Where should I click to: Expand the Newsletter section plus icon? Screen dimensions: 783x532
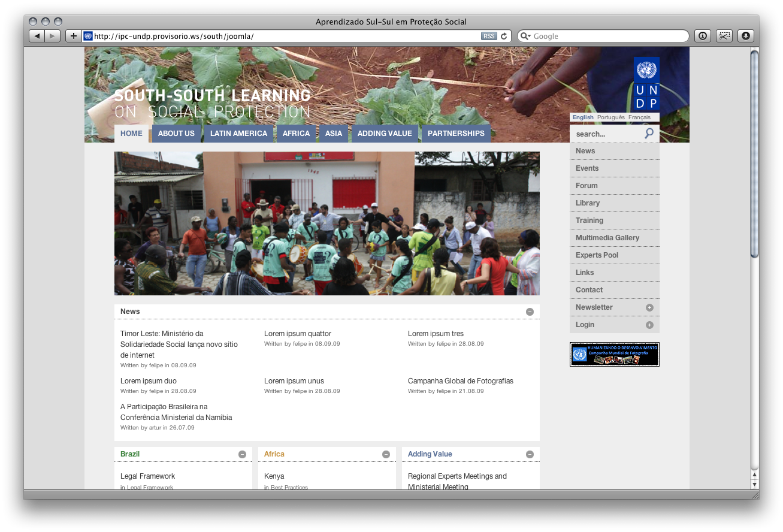coord(649,307)
